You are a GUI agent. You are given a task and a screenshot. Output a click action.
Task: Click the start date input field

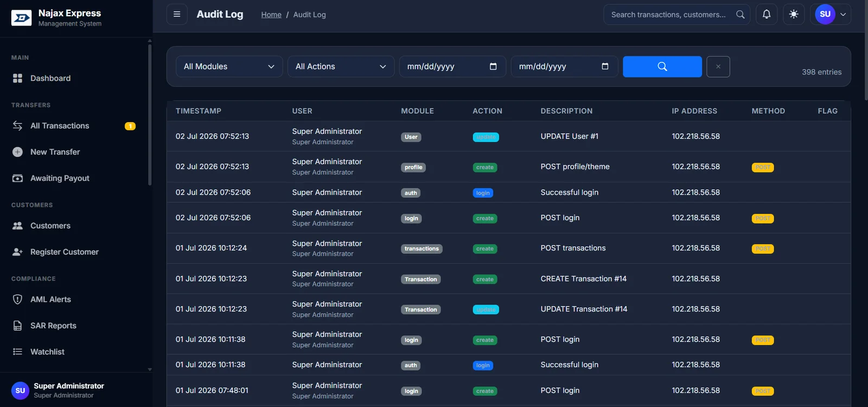[452, 66]
